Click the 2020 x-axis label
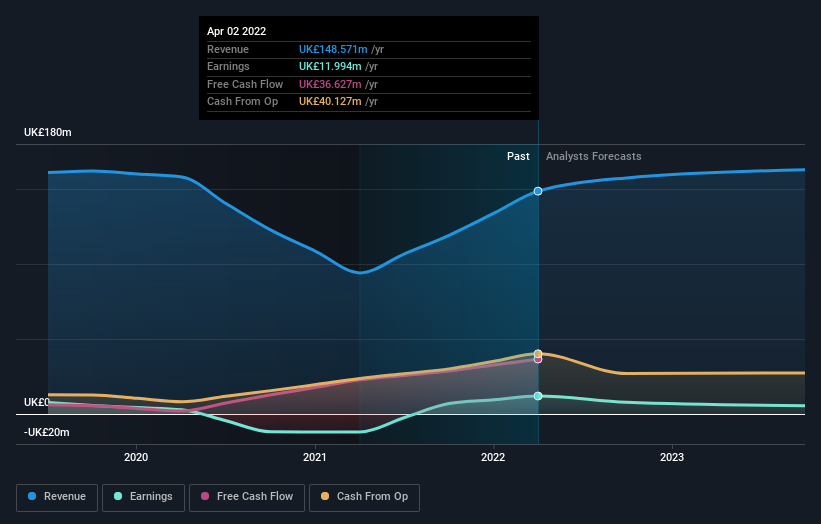 (136, 457)
